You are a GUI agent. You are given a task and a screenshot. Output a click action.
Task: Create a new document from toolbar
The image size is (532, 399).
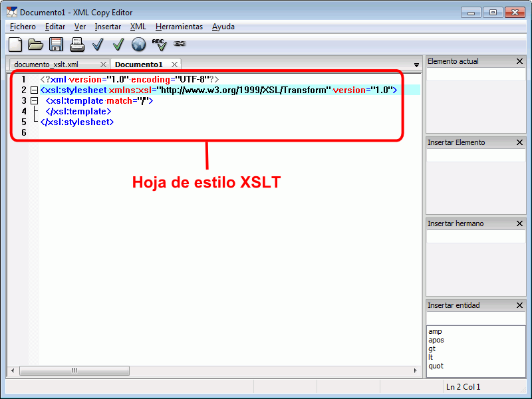(15, 45)
